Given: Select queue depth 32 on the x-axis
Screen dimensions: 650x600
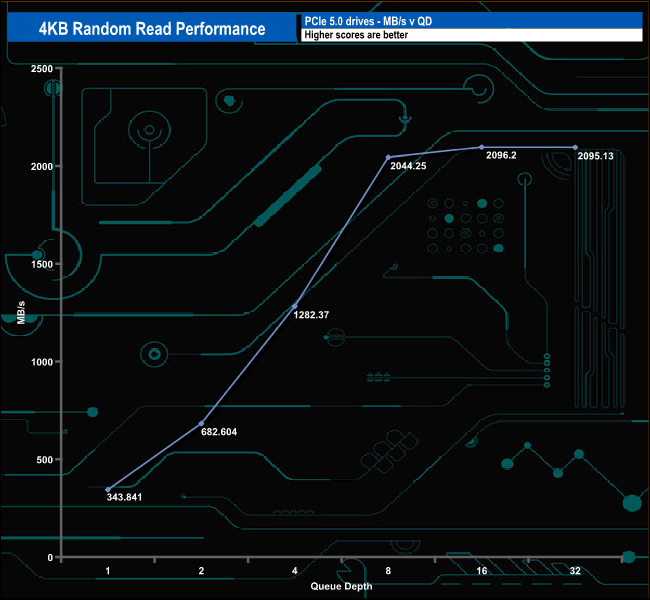Looking at the screenshot, I should [575, 570].
